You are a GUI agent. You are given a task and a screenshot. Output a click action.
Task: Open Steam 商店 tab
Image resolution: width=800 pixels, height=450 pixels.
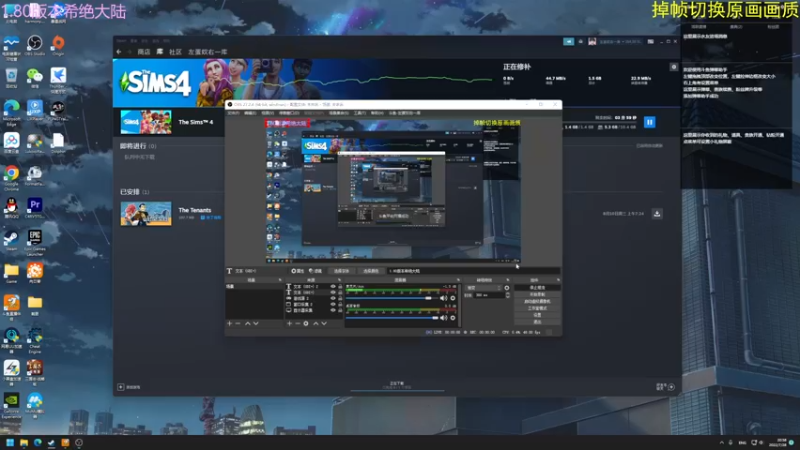pos(144,52)
